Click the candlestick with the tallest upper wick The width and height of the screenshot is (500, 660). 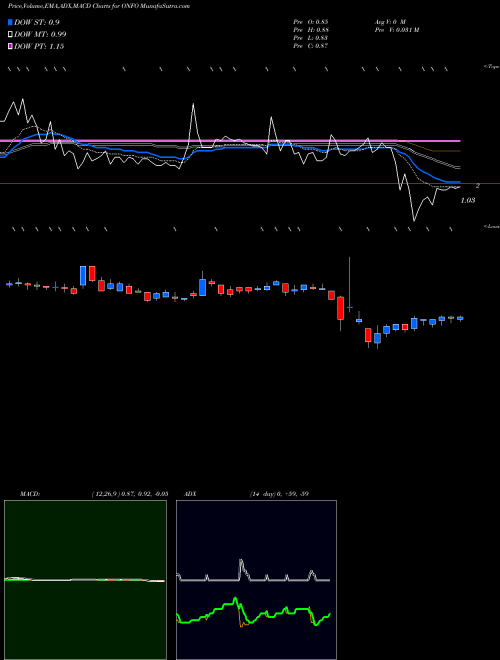pos(349,287)
